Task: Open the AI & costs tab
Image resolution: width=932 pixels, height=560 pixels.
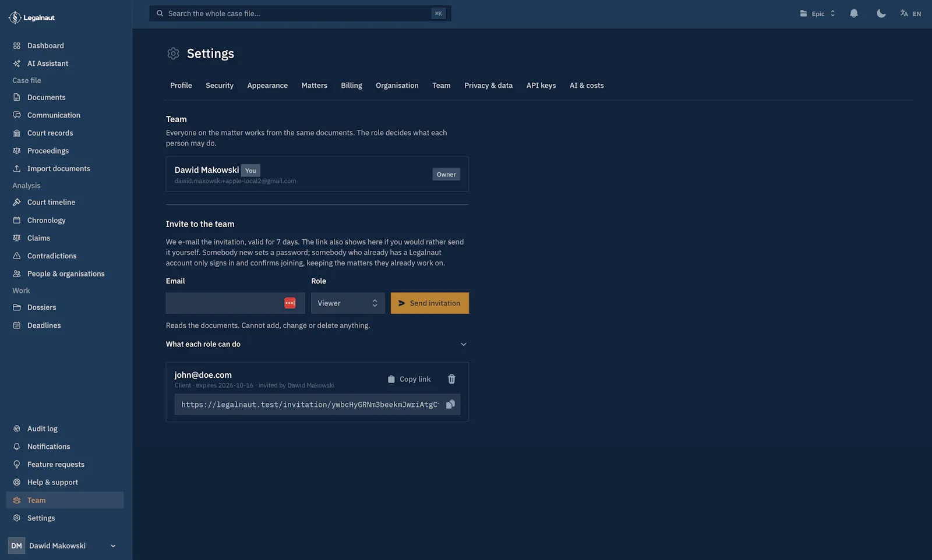Action: [x=587, y=86]
